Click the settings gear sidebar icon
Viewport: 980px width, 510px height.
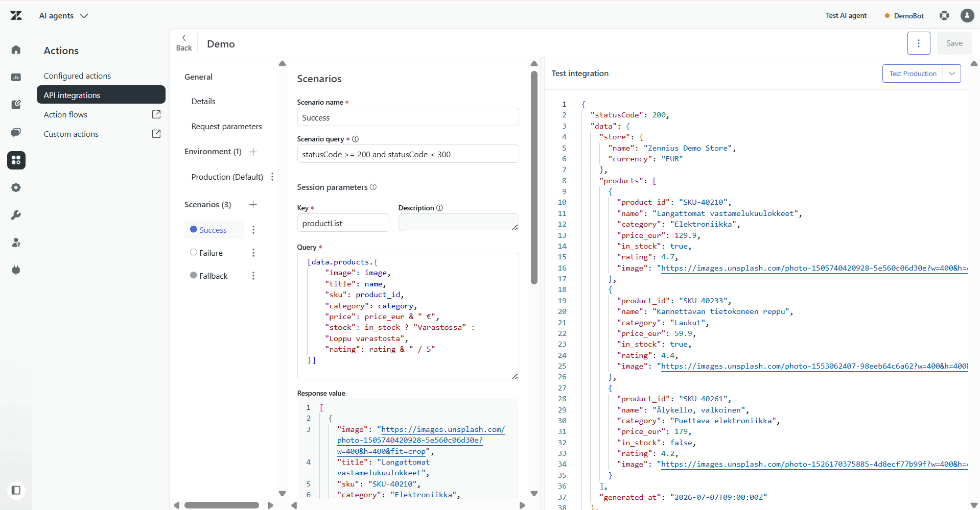[16, 187]
